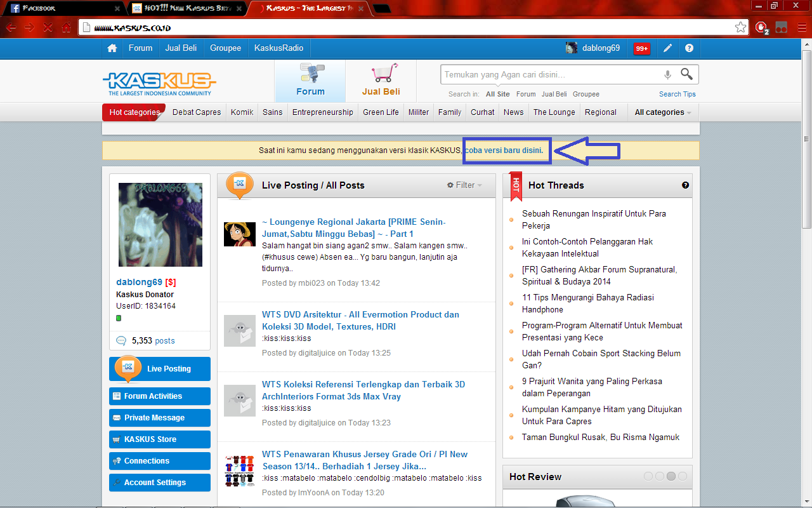
Task: Click the browser forward arrow
Action: click(29, 27)
